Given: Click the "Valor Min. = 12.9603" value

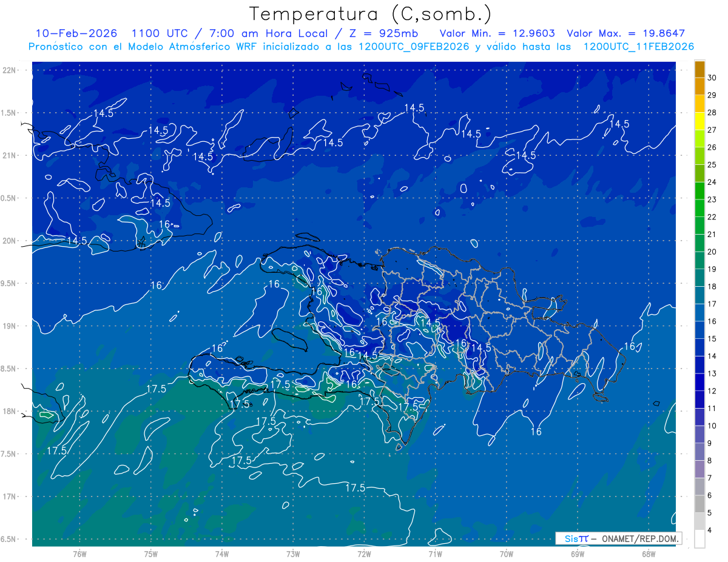Looking at the screenshot, I should (497, 33).
